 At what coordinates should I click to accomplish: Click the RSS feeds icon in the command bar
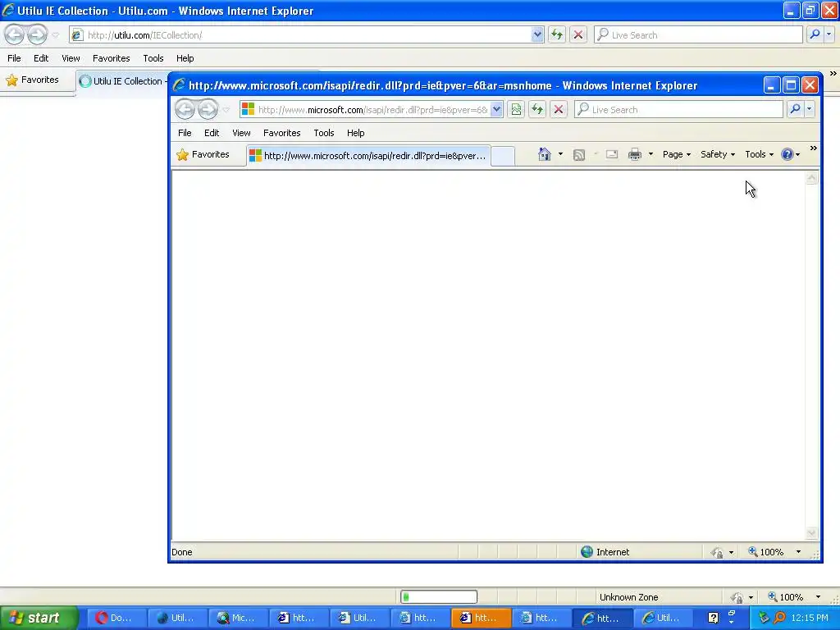point(578,155)
